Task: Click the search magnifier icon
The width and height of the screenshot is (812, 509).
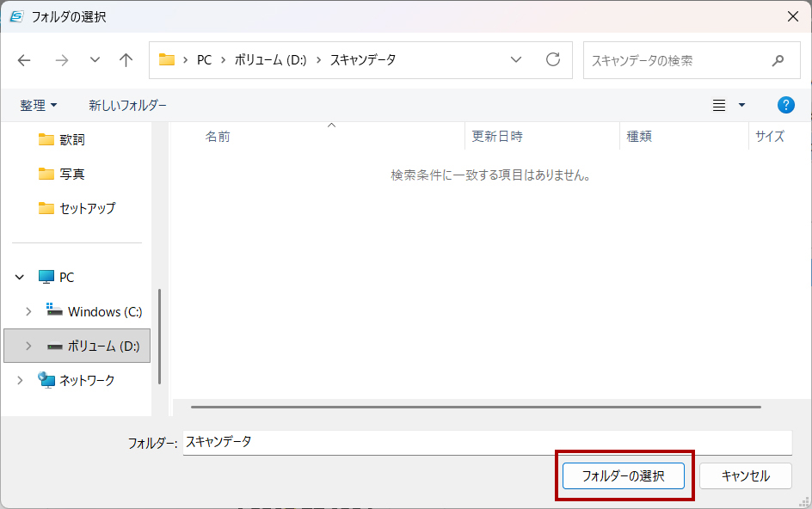Action: pyautogui.click(x=778, y=60)
